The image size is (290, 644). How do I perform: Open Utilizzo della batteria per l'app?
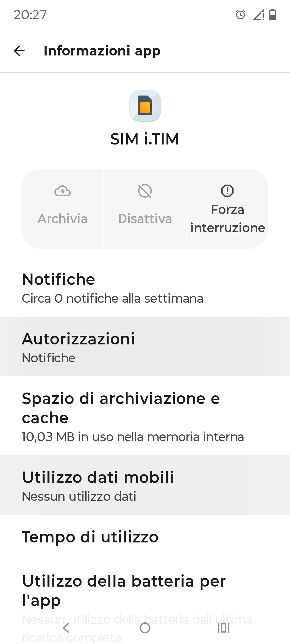145,595
